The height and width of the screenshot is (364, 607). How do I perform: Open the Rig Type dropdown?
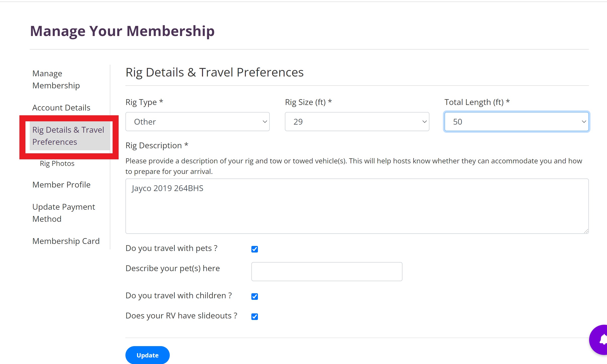197,122
